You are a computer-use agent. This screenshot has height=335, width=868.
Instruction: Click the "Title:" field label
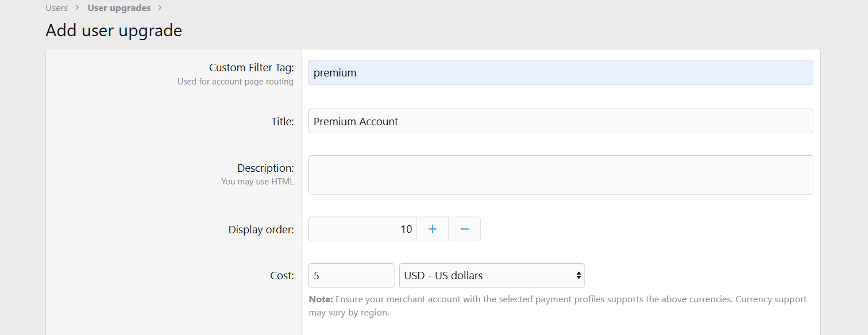[x=282, y=121]
